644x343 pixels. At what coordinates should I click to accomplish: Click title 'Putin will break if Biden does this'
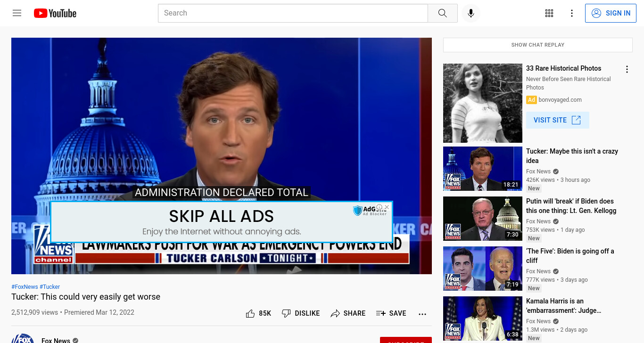tap(571, 206)
